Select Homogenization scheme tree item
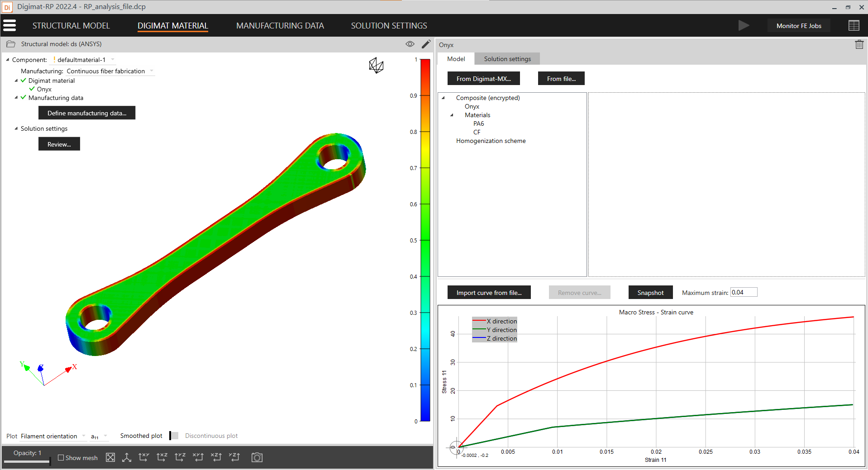Viewport: 868px width, 470px height. pos(491,141)
